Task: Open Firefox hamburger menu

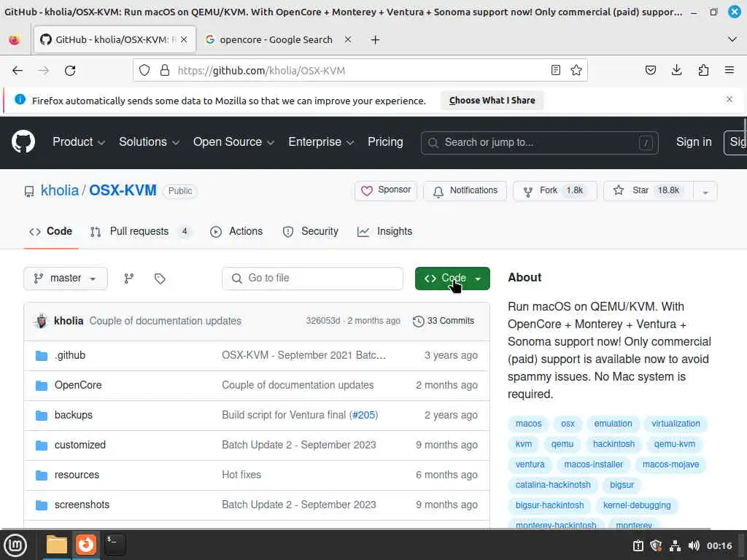Action: pos(729,71)
